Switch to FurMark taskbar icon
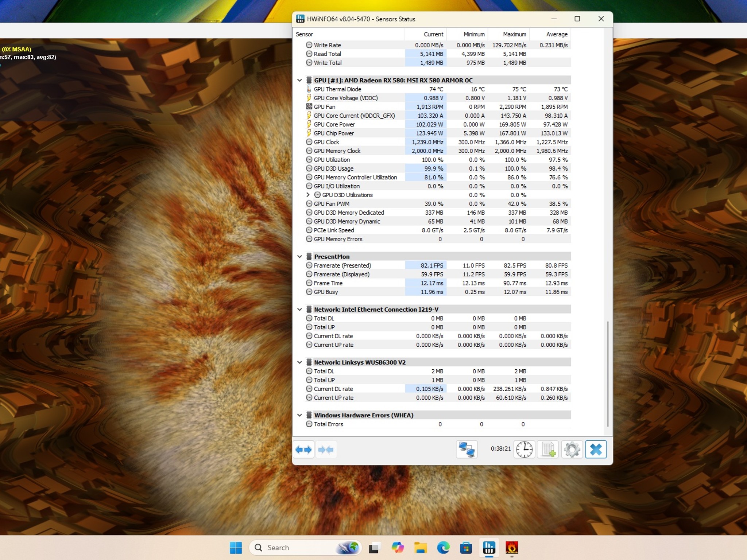Screen dimensions: 747x560 click(x=512, y=548)
